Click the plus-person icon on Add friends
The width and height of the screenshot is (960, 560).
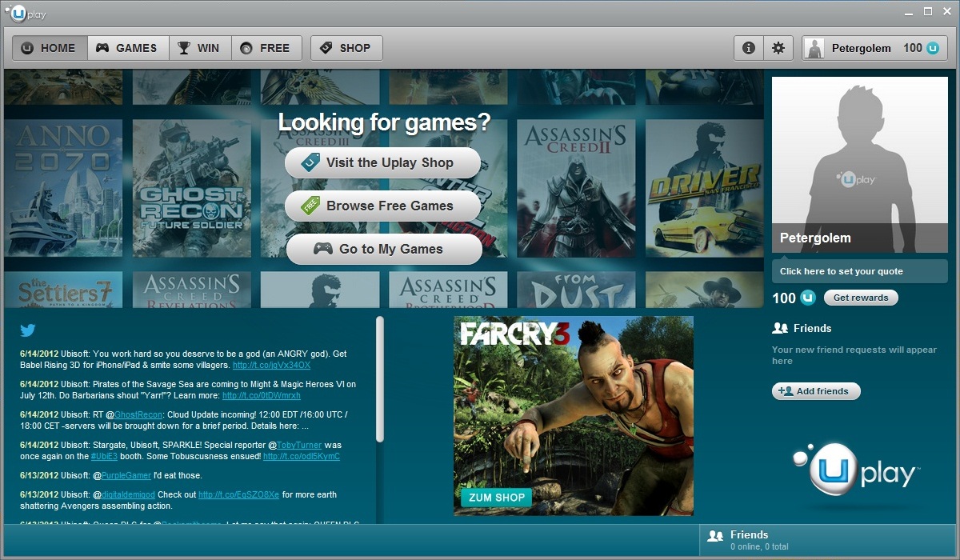coord(785,391)
